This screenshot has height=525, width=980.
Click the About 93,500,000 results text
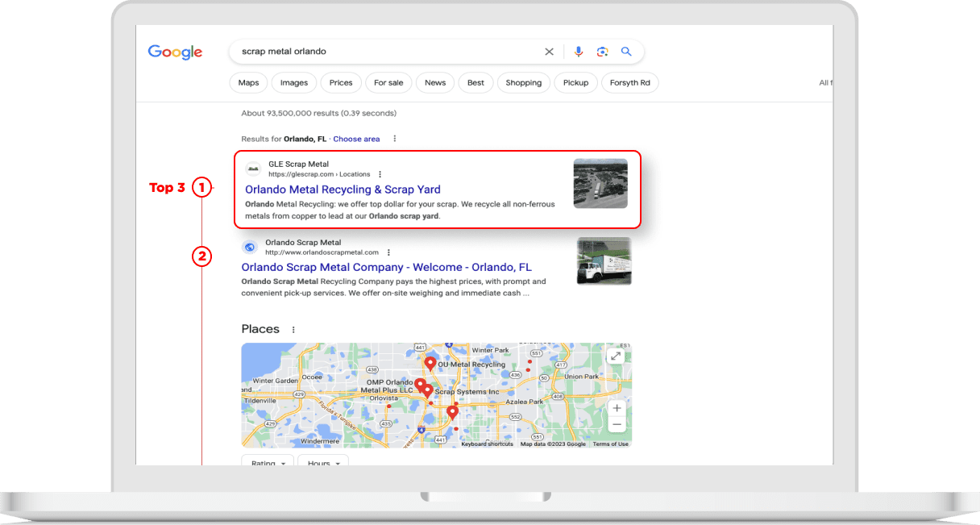(x=319, y=113)
